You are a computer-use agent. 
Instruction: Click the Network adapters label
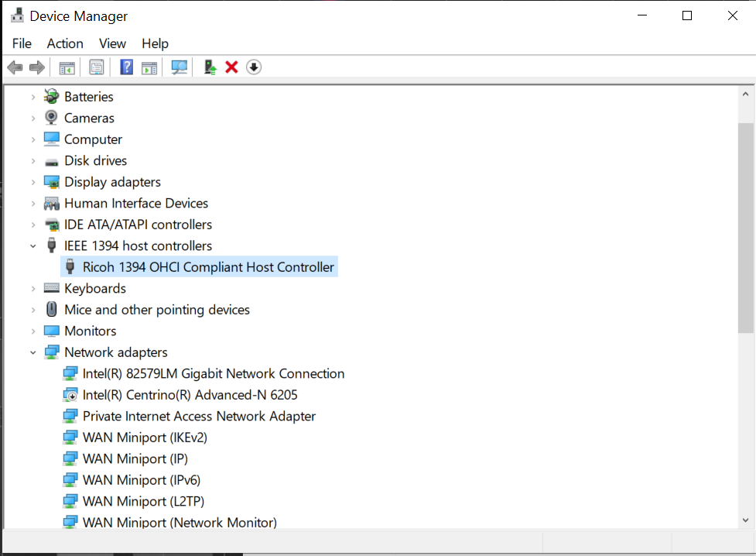coord(116,352)
